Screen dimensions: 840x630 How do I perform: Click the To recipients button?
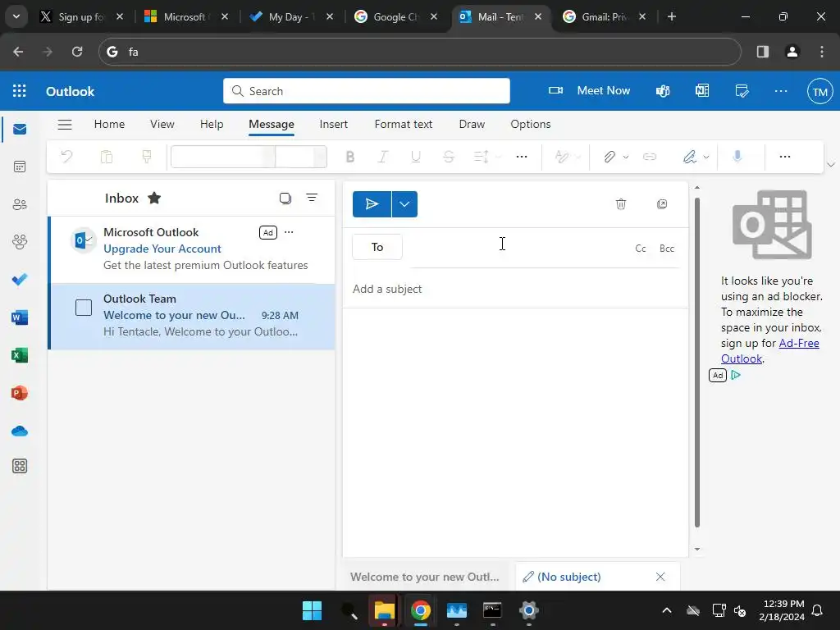[377, 247]
